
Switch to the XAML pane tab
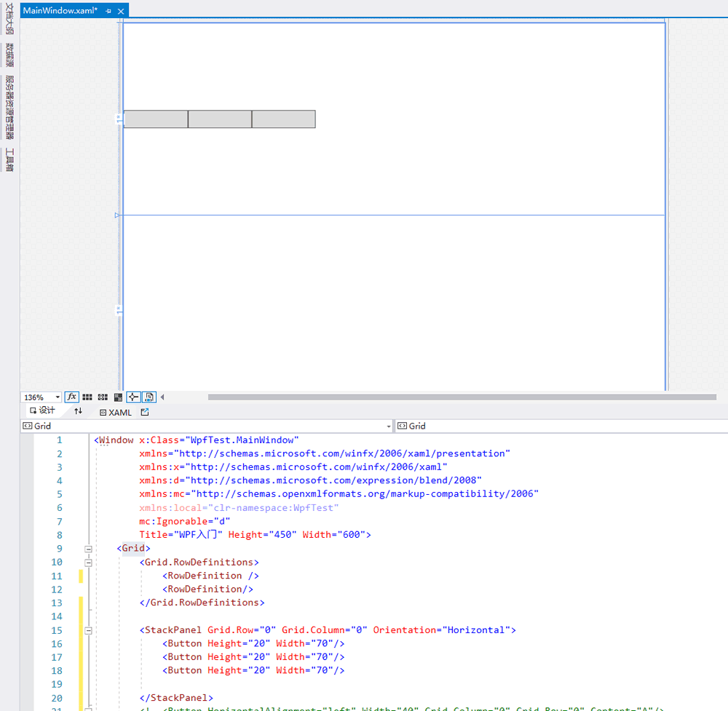click(x=116, y=413)
